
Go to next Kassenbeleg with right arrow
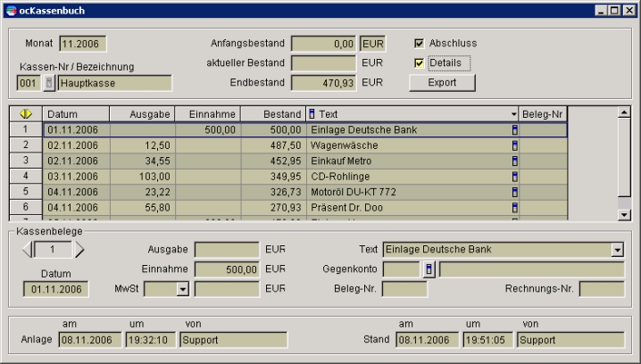pyautogui.click(x=79, y=250)
